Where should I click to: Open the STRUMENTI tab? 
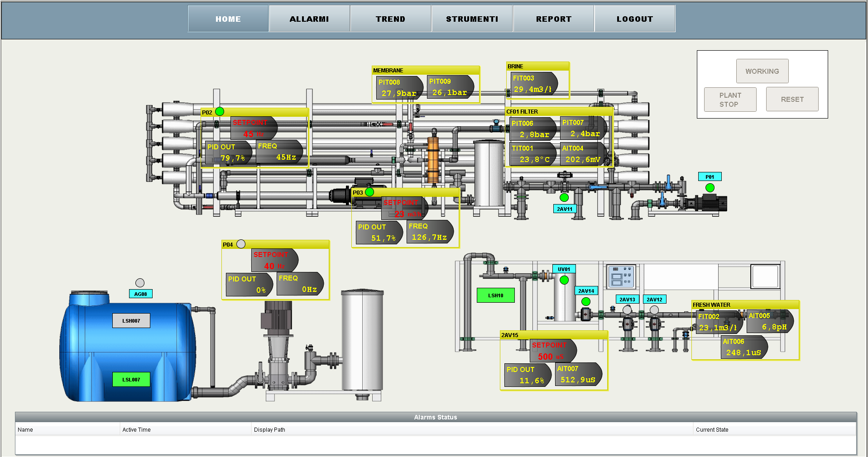pyautogui.click(x=472, y=19)
